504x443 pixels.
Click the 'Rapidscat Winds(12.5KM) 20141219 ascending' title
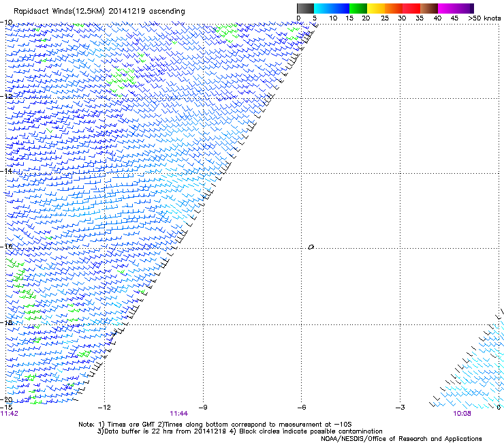point(99,12)
